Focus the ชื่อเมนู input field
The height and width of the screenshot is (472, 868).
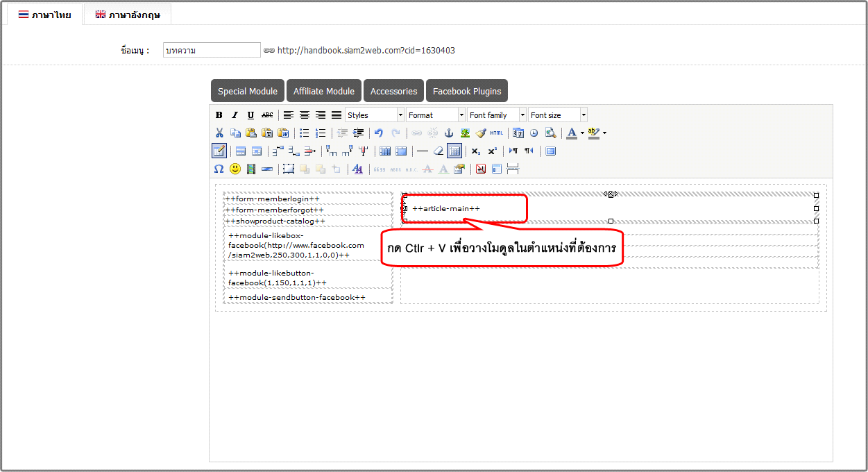point(212,50)
